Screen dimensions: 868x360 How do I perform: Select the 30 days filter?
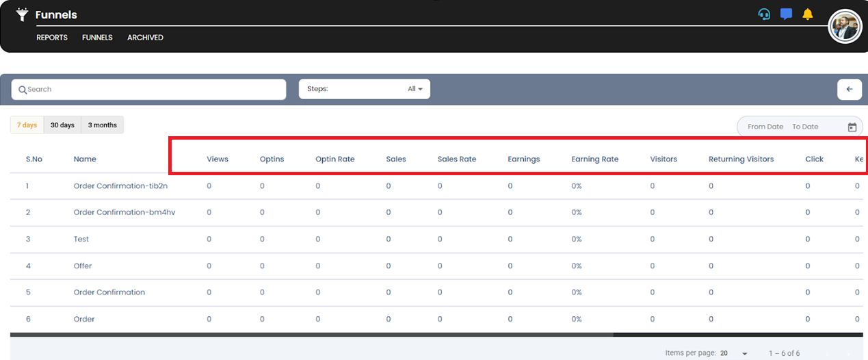(x=62, y=125)
